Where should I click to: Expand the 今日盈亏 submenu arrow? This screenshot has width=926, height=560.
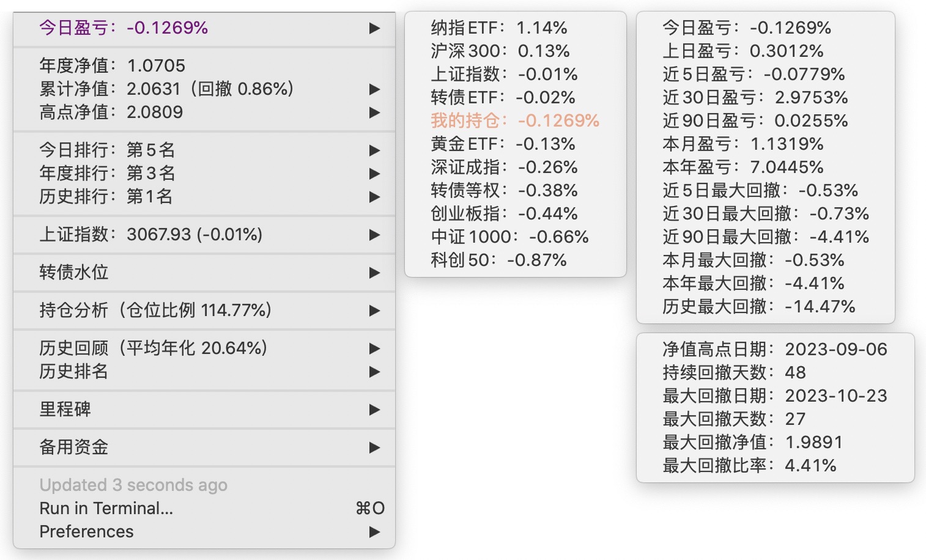[374, 28]
